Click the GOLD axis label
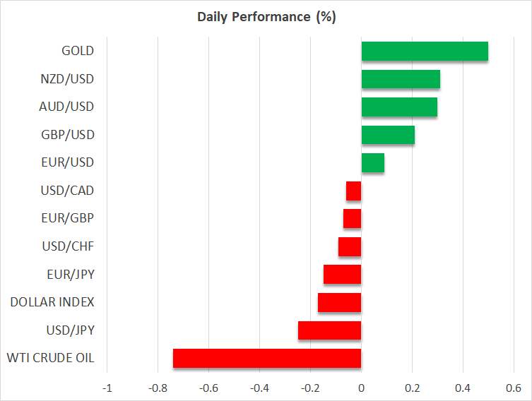Viewport: 532px width, 401px height. [78, 51]
